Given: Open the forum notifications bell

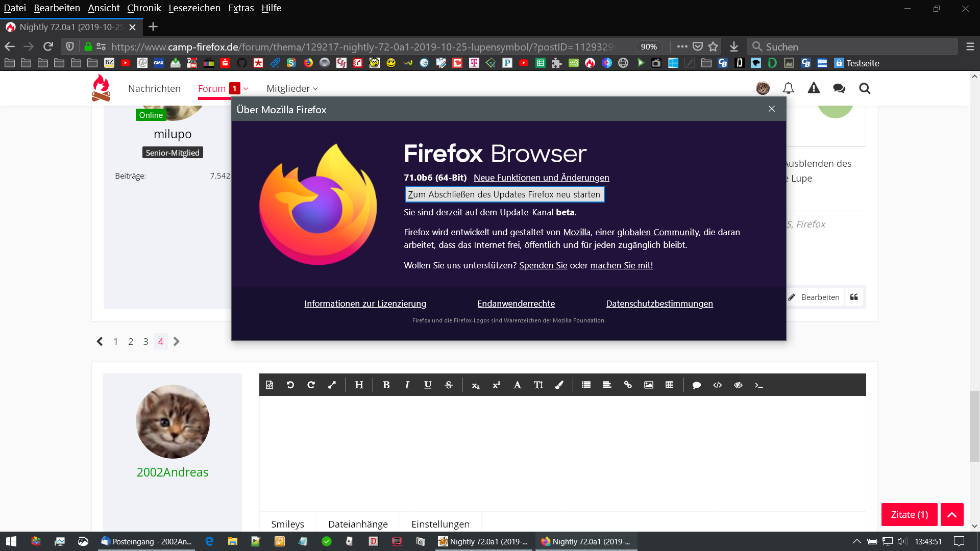Looking at the screenshot, I should pyautogui.click(x=788, y=88).
